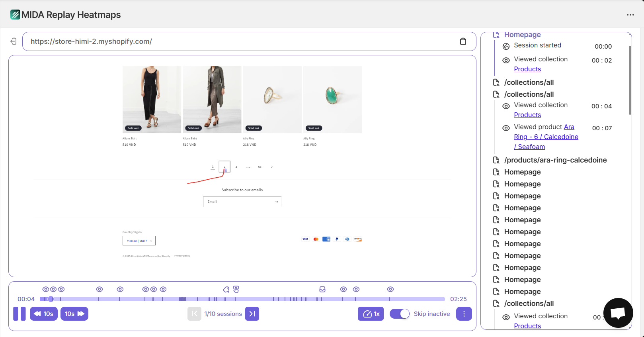Image resolution: width=644 pixels, height=337 pixels.
Task: Click the exit replay icon
Action: click(x=14, y=41)
